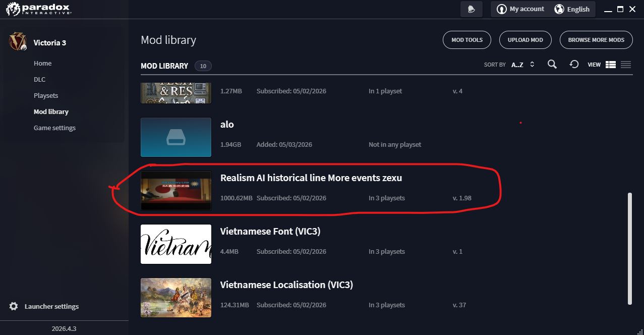Image resolution: width=644 pixels, height=335 pixels.
Task: Open Vietnamese Localisation (VIC3) thumbnail
Action: click(176, 298)
